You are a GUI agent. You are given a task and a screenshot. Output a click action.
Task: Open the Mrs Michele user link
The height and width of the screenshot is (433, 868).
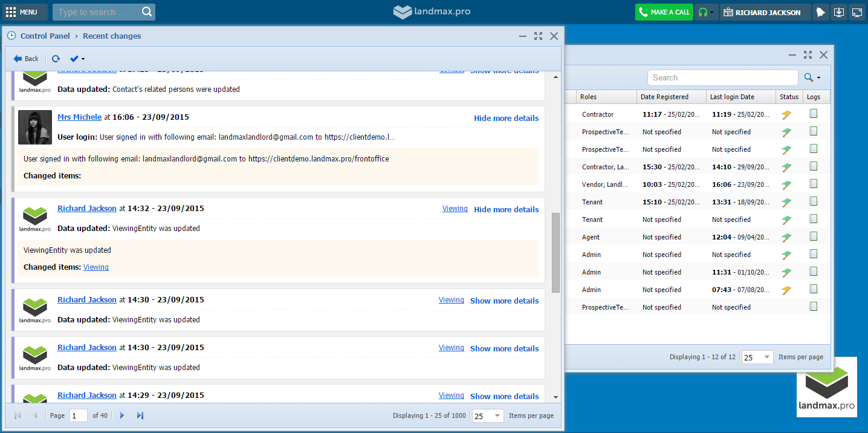79,117
